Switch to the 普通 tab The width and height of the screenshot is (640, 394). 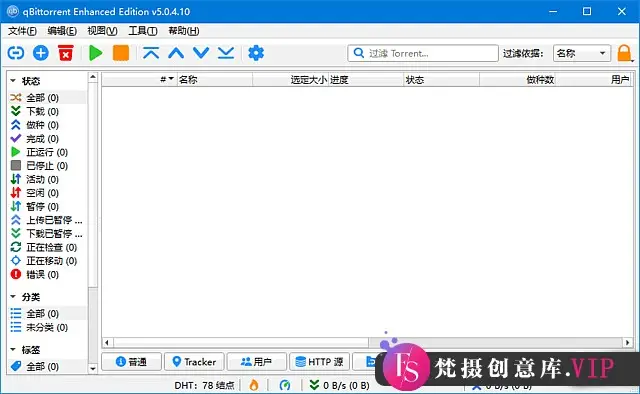tap(131, 362)
